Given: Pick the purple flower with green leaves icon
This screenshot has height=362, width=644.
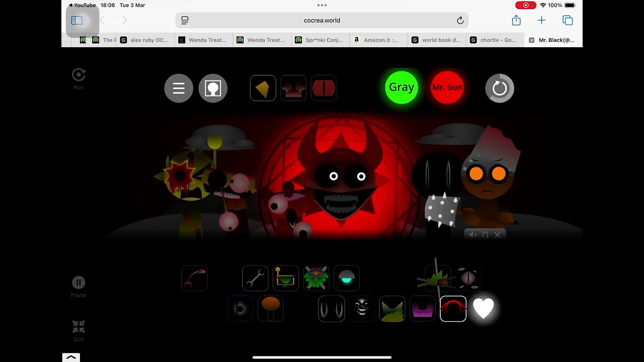Looking at the screenshot, I should pyautogui.click(x=316, y=278).
